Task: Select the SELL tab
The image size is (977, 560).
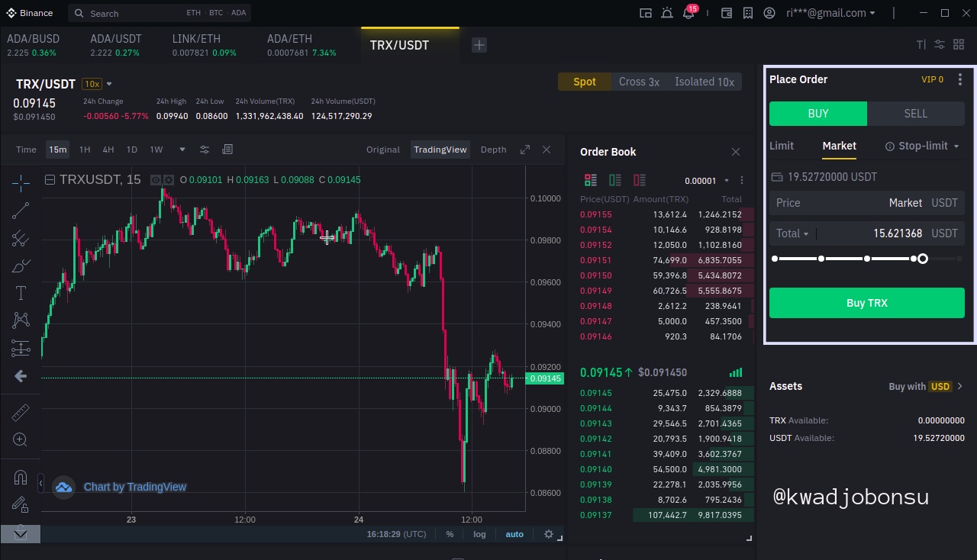Action: 916,114
